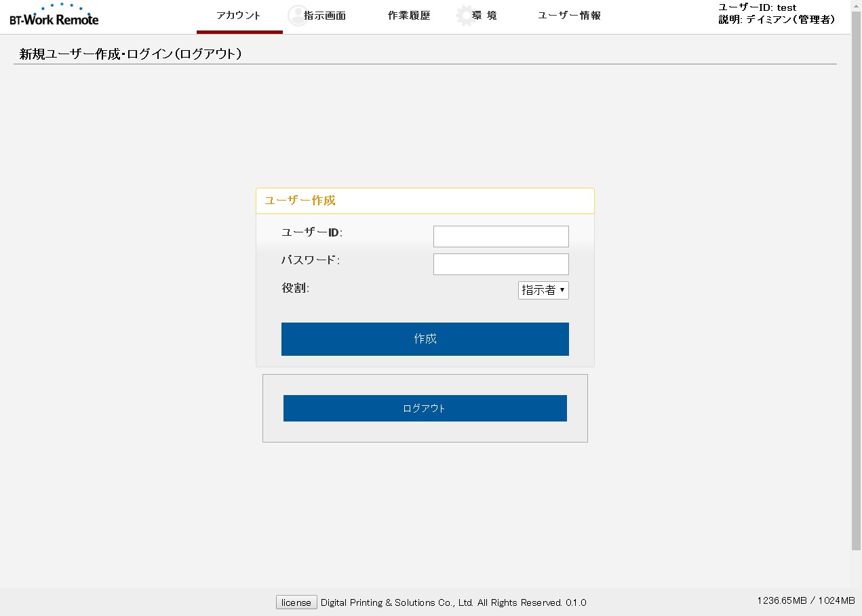Select the 環境 tab label
Viewport: 862px width, 616px height.
[485, 16]
